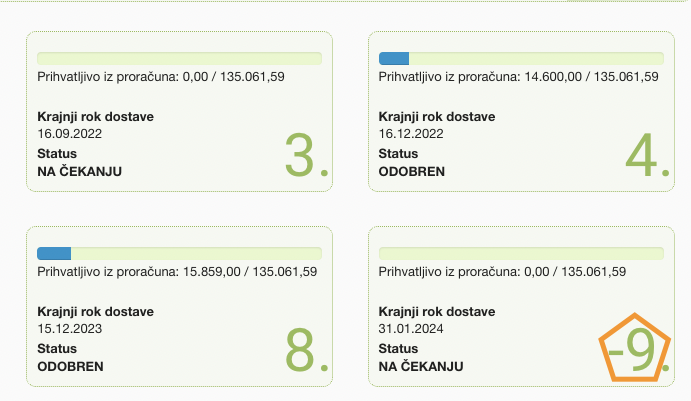Click the large number 3 card icon
Image resolution: width=691 pixels, height=401 pixels.
[305, 155]
